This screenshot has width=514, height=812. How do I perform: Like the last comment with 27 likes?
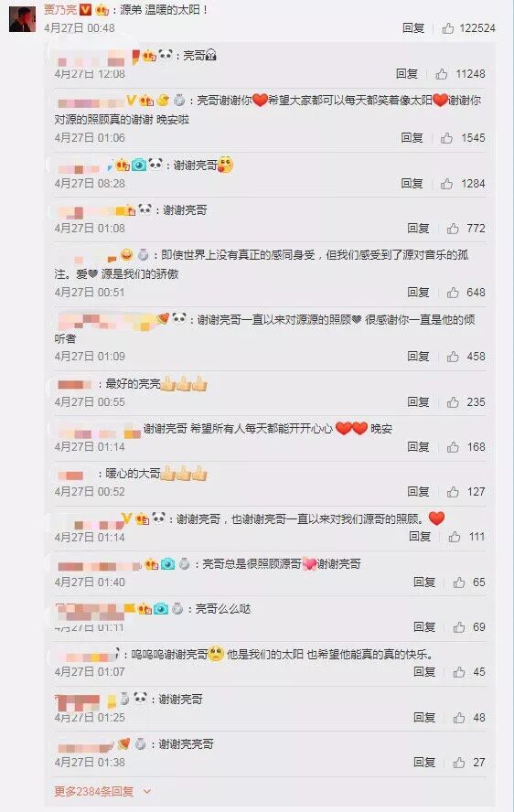459,763
